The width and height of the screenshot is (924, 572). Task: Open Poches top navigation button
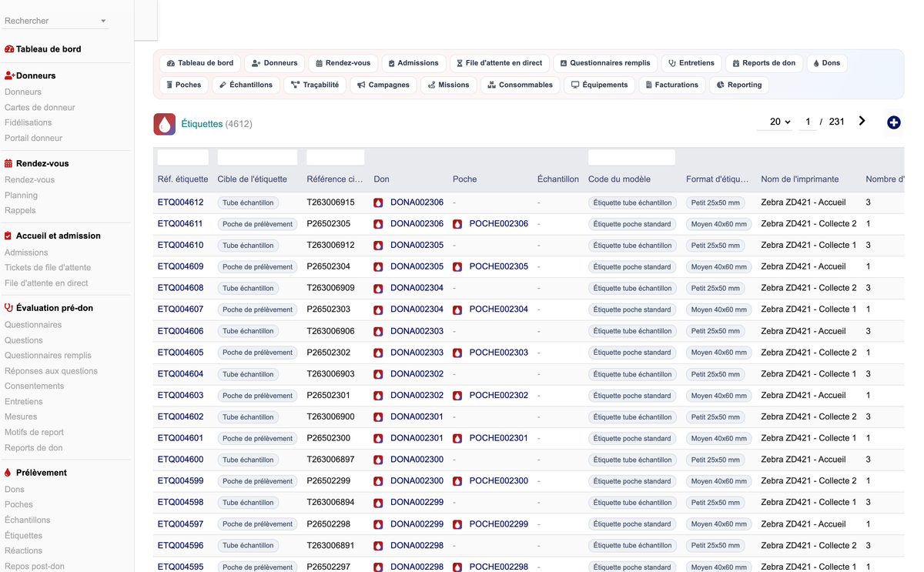(x=184, y=85)
